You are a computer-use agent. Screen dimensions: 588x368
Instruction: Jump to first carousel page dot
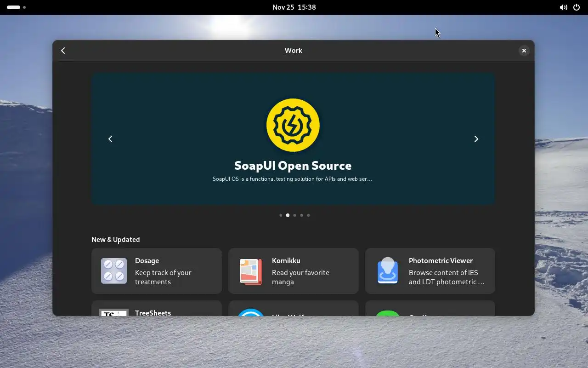(281, 215)
